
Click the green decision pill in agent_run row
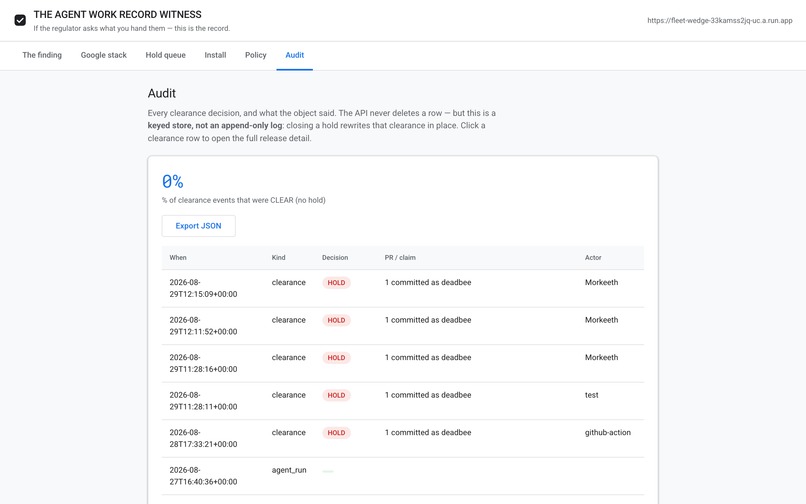coord(328,471)
